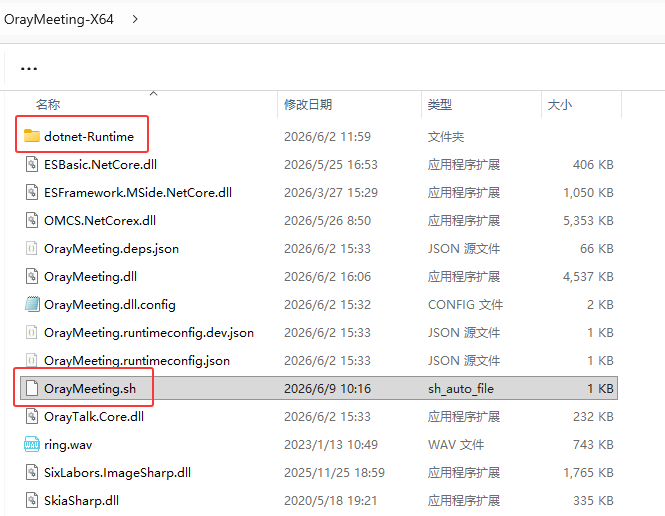
Task: Click the SixLabors.ImageSharp.dll file icon
Action: (32, 472)
